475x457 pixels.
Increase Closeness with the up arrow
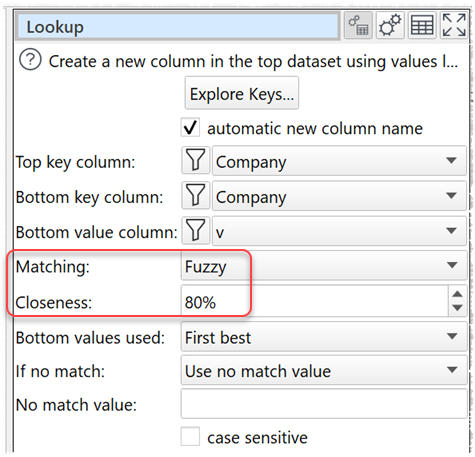coord(458,294)
